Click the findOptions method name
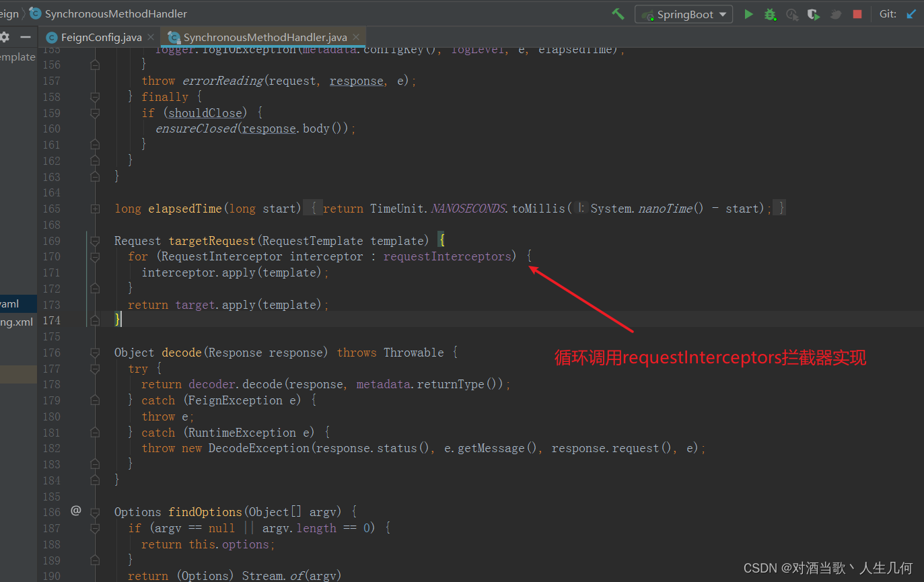The height and width of the screenshot is (582, 924). (205, 512)
